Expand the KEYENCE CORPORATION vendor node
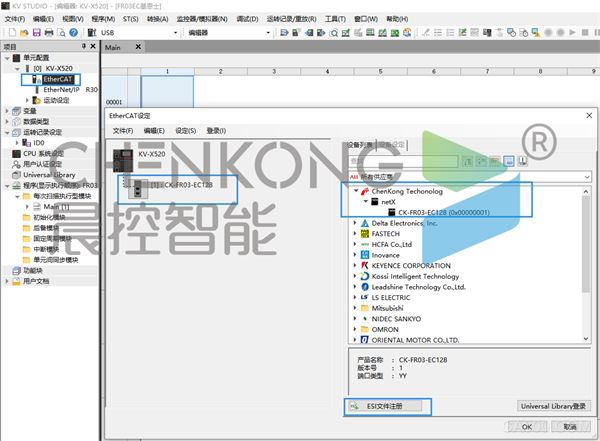The height and width of the screenshot is (441, 600). (354, 265)
